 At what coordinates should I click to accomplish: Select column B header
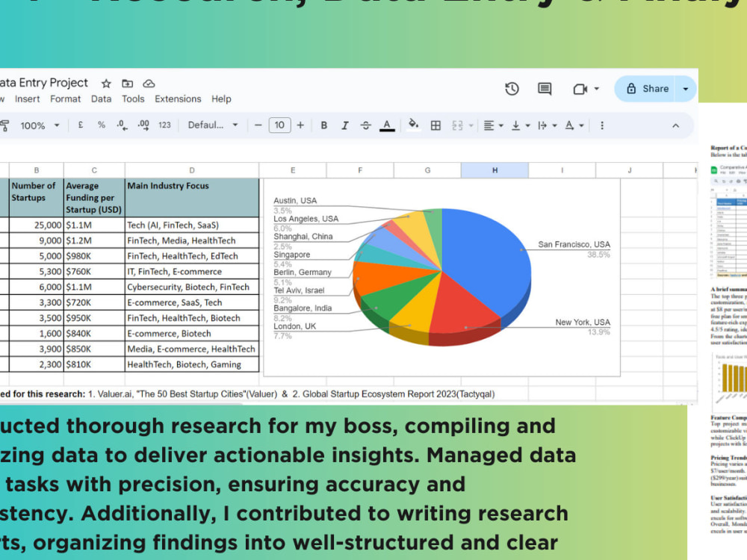36,170
